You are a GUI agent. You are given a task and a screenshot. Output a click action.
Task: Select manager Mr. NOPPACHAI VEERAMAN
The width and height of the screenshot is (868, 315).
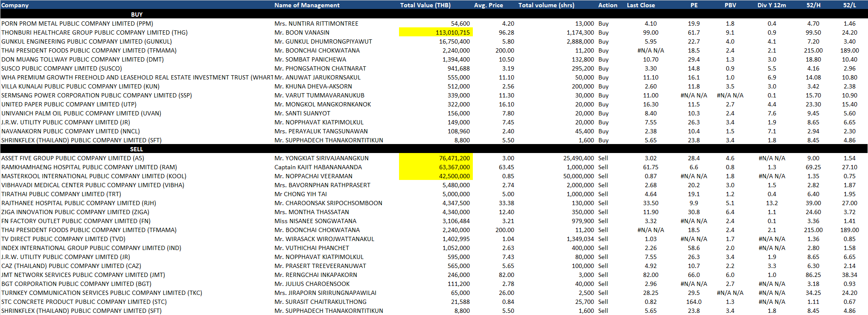313,176
